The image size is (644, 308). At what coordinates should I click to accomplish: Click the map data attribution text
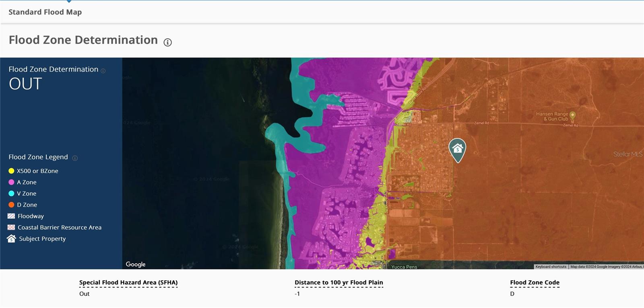[x=607, y=267]
